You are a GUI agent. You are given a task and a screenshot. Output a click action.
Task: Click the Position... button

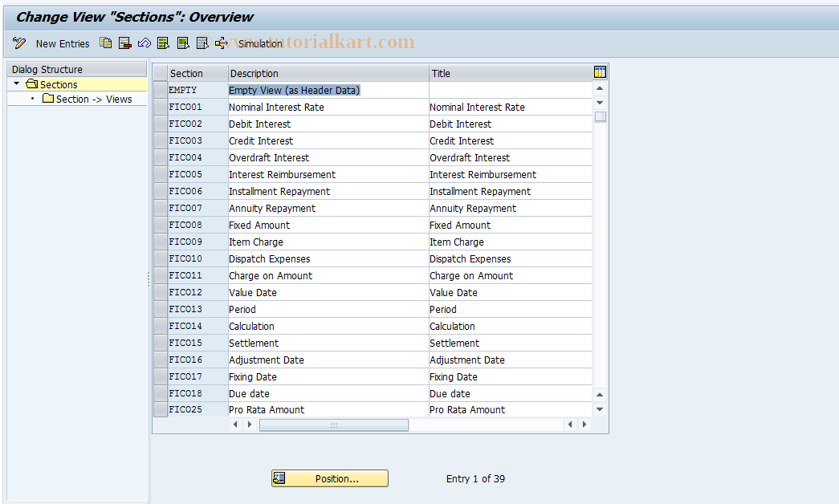(330, 478)
